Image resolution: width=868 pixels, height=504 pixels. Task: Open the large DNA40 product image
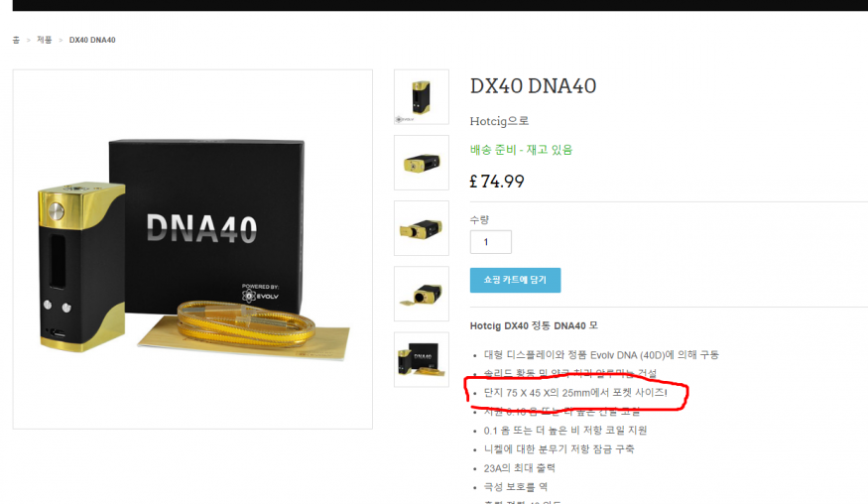pos(192,249)
